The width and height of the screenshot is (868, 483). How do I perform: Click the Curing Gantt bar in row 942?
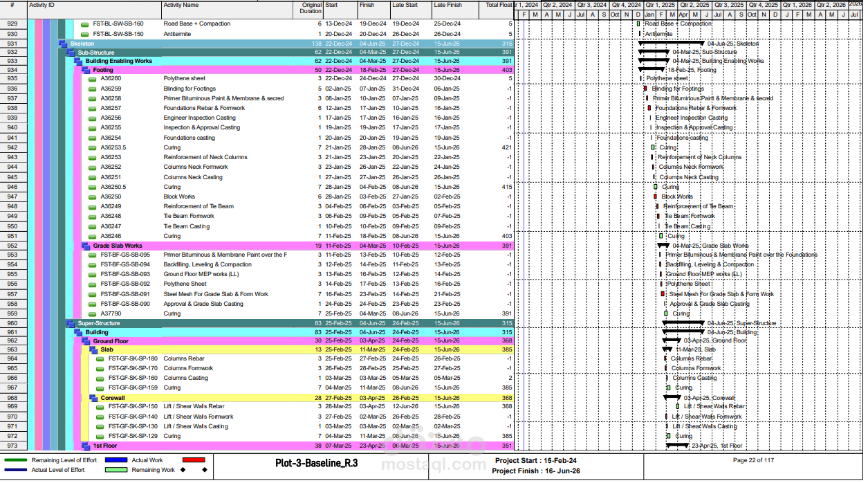click(653, 147)
